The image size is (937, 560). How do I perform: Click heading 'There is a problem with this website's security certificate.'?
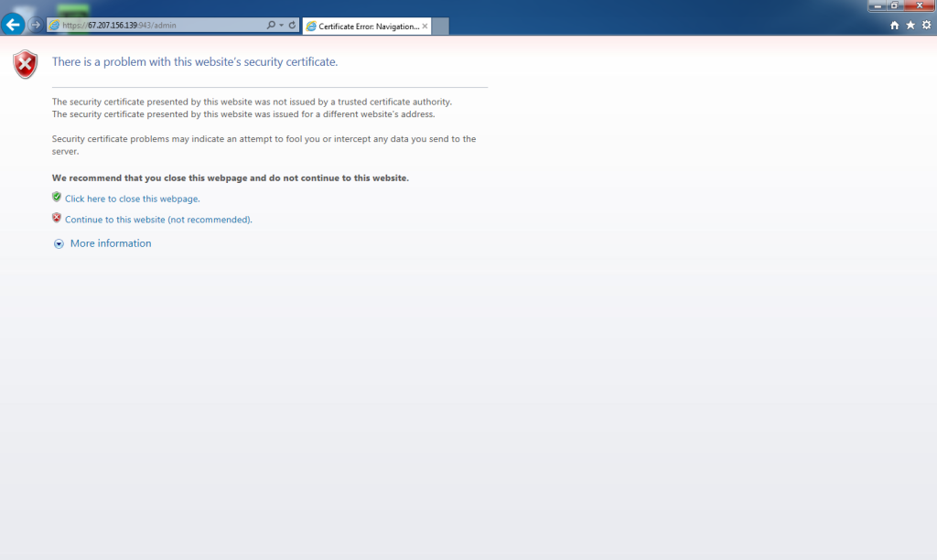click(x=195, y=61)
